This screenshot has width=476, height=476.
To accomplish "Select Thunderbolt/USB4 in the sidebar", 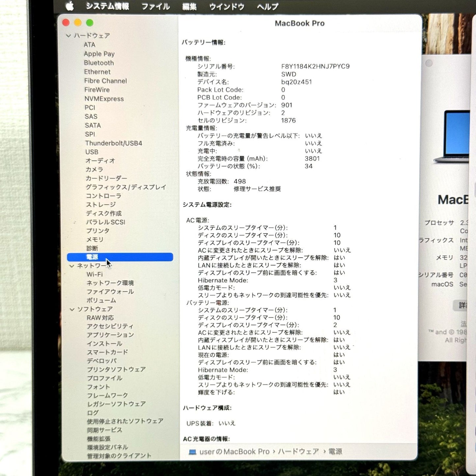I will click(114, 143).
